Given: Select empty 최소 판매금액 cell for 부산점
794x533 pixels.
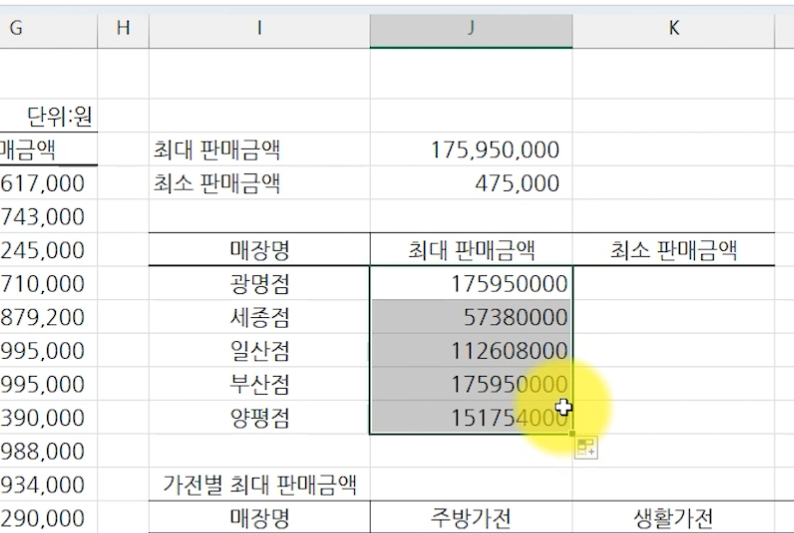Looking at the screenshot, I should (x=673, y=384).
